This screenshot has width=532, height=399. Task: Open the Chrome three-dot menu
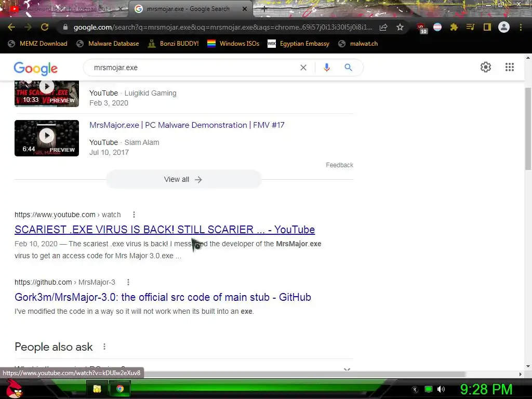click(521, 27)
